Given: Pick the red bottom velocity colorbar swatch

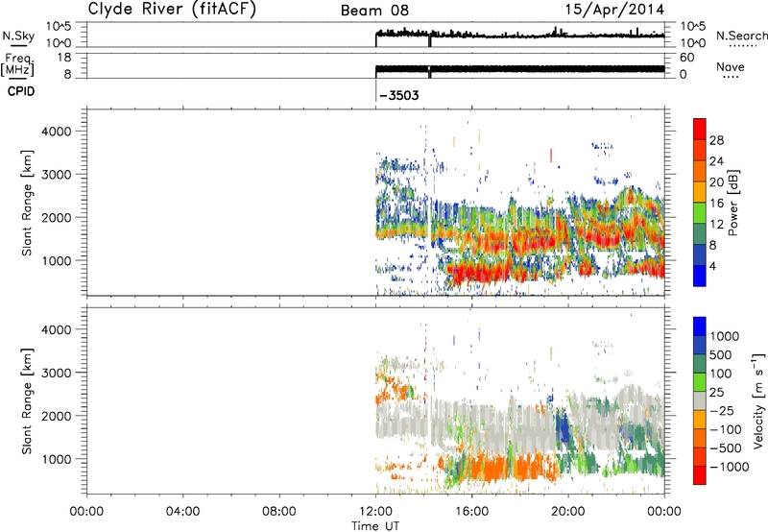Looking at the screenshot, I should coord(700,475).
